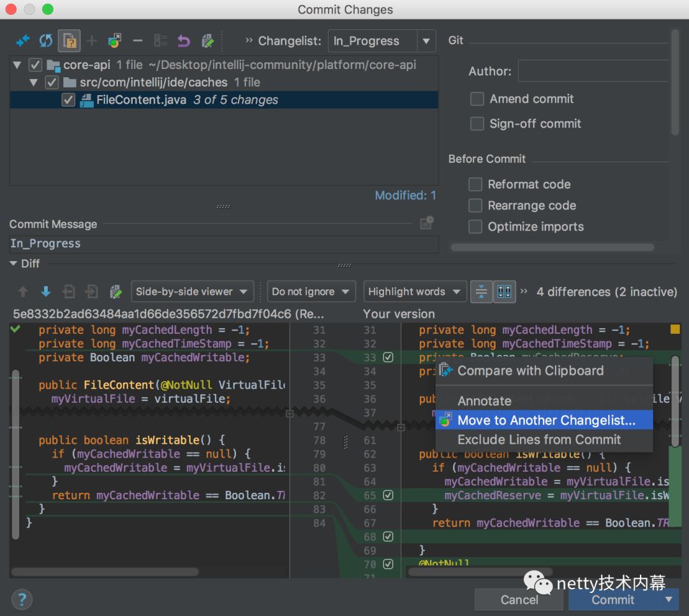Viewport: 689px width, 616px height.
Task: Click the yellow warning marker in right diff pane
Action: pos(675,329)
